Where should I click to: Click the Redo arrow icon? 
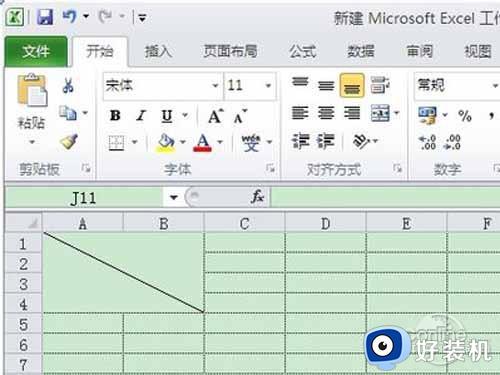[106, 16]
